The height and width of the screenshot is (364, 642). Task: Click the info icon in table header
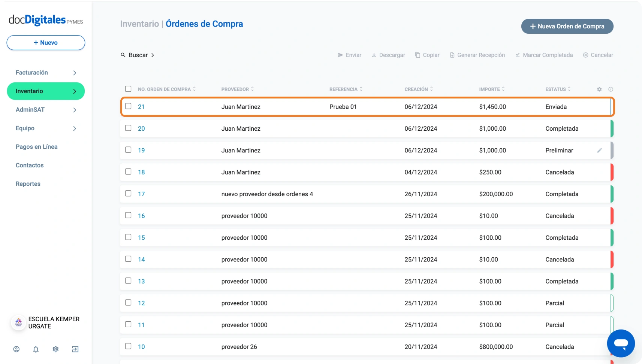pyautogui.click(x=611, y=89)
